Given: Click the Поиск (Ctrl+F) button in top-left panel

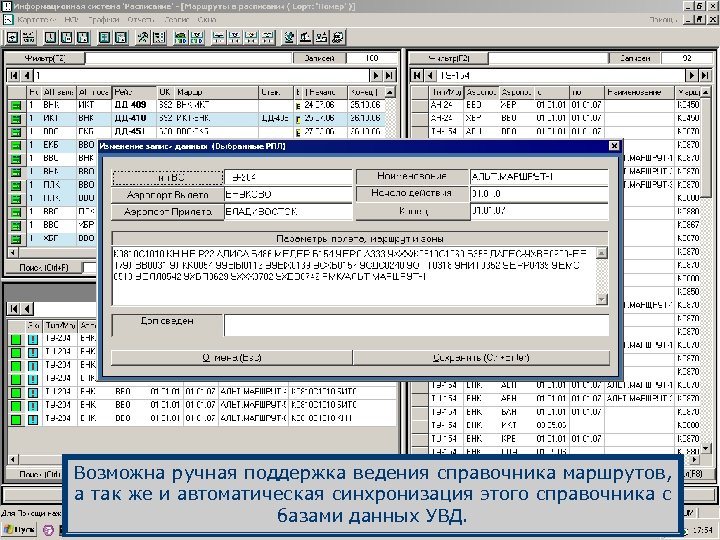Looking at the screenshot, I should pyautogui.click(x=44, y=267).
